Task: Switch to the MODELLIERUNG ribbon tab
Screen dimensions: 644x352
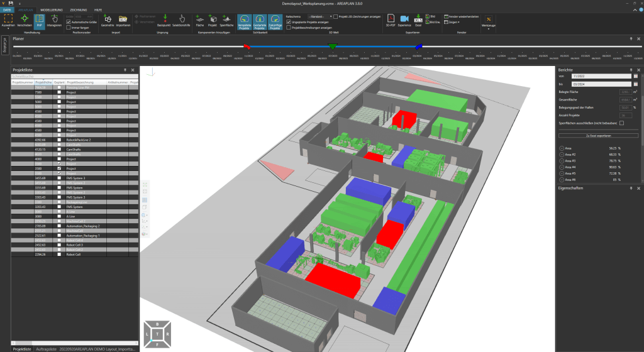Action: (x=60, y=11)
